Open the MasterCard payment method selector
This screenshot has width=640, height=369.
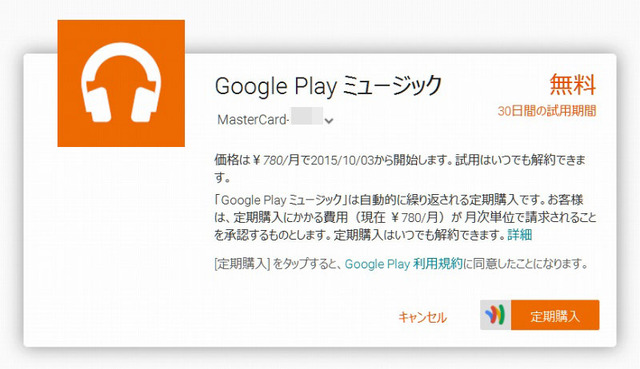pyautogui.click(x=276, y=120)
